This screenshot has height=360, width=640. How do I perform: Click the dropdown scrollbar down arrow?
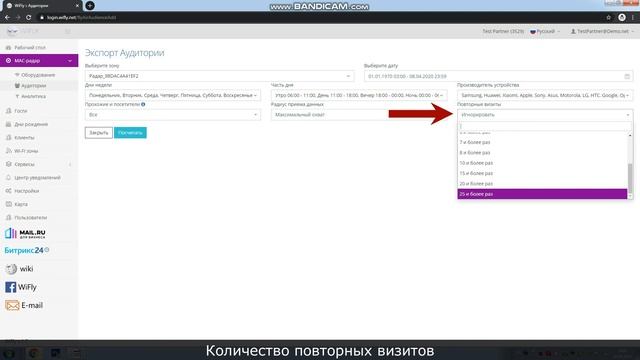coord(630,196)
